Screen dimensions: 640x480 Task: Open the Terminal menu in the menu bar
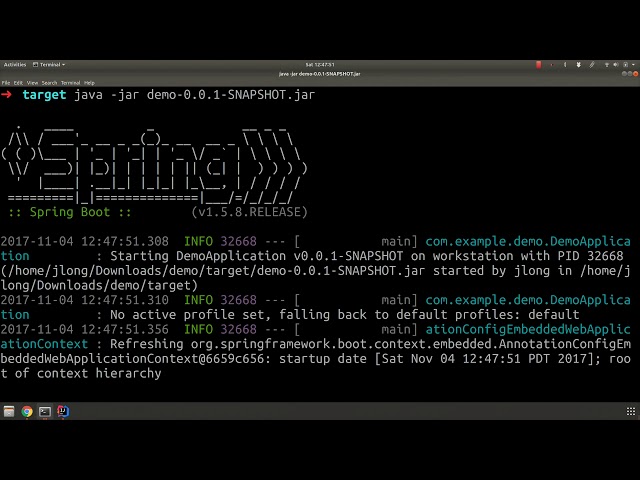(x=71, y=83)
